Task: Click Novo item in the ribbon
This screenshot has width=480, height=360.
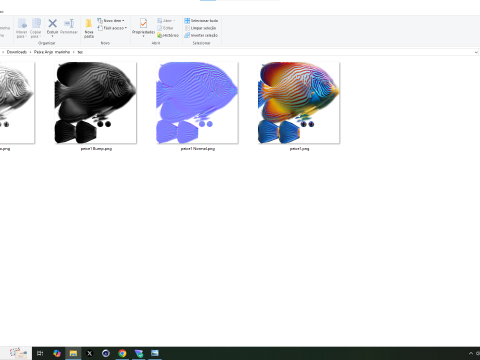Action: tap(111, 21)
